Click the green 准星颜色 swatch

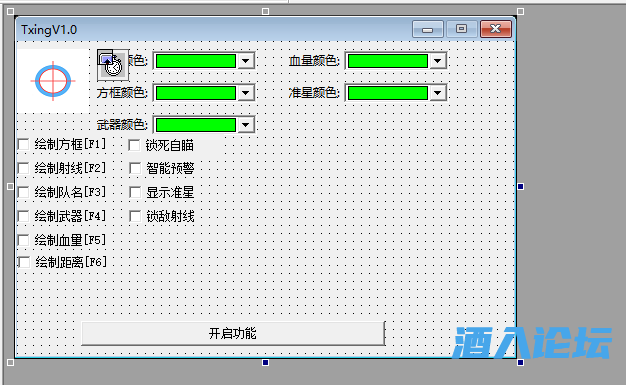(x=388, y=93)
